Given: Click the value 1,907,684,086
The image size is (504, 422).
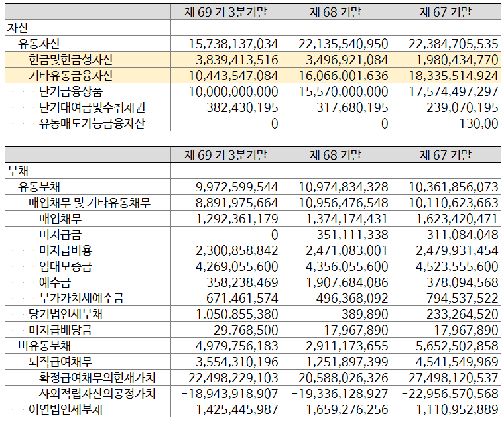Looking at the screenshot, I should pos(347,282).
